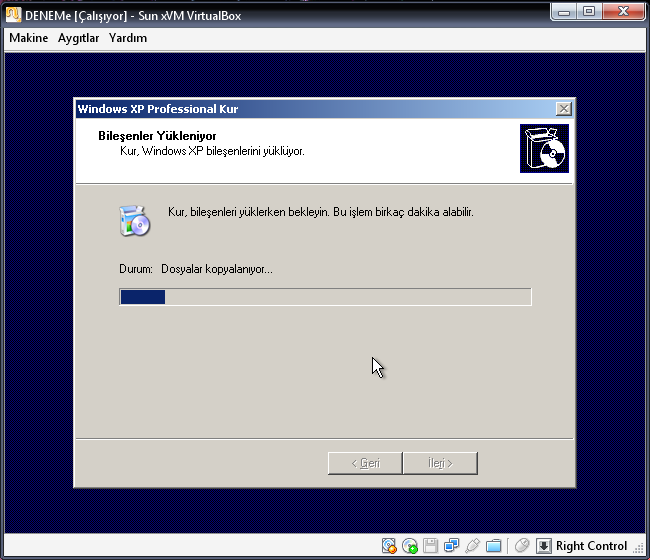Viewport: 650px width, 560px height.
Task: Click the setup box-and-CD icon in header
Action: click(x=544, y=149)
